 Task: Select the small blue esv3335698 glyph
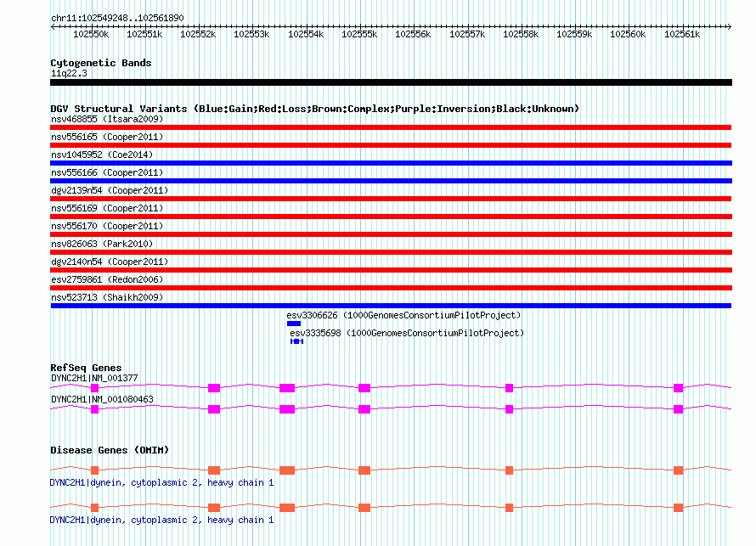(x=297, y=341)
